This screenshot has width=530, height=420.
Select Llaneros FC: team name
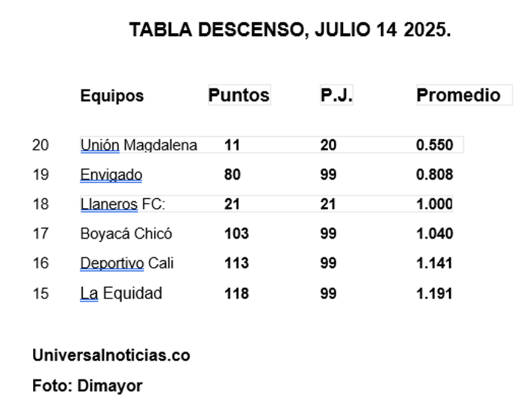[122, 204]
